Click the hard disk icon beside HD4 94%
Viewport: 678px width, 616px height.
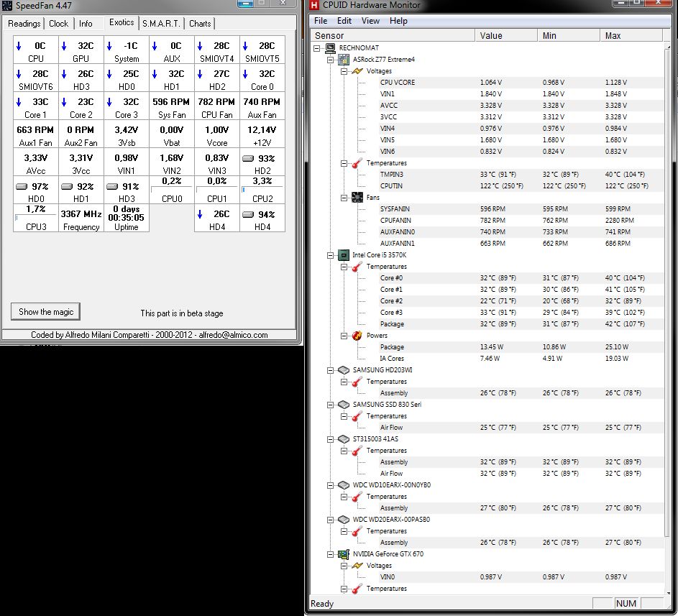pyautogui.click(x=248, y=215)
